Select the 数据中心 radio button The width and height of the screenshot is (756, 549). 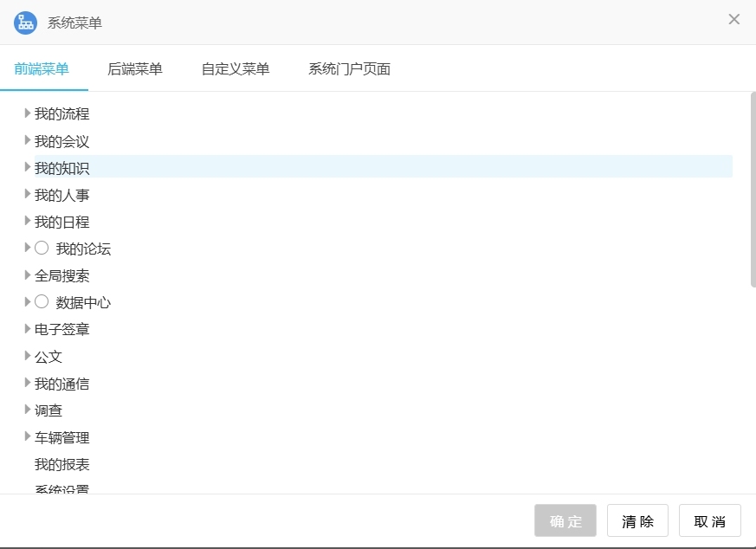tap(42, 302)
